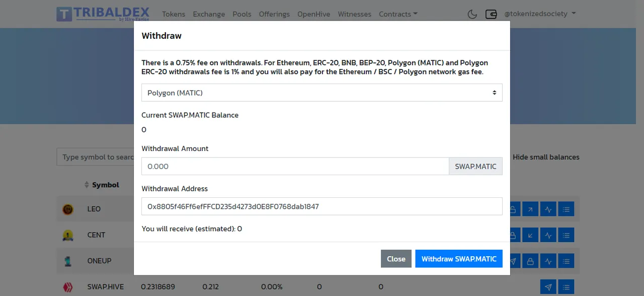Click the send icon in SWAP.HIVE row
This screenshot has height=296, width=644.
(548, 287)
